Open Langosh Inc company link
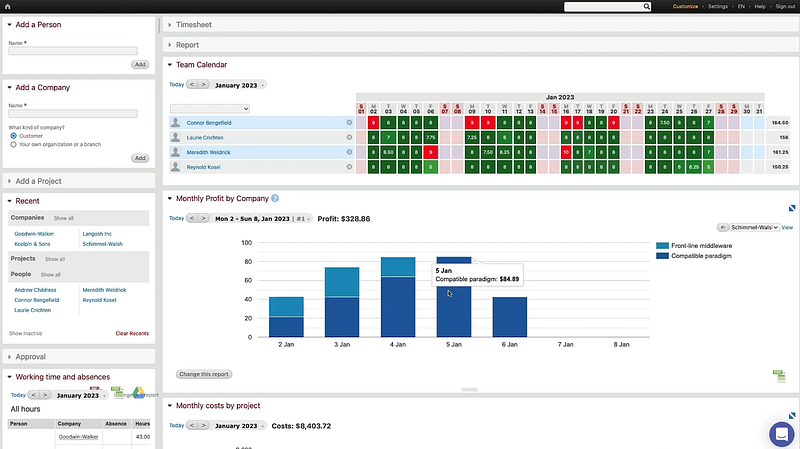Viewport: 800px width, 449px height. [97, 234]
